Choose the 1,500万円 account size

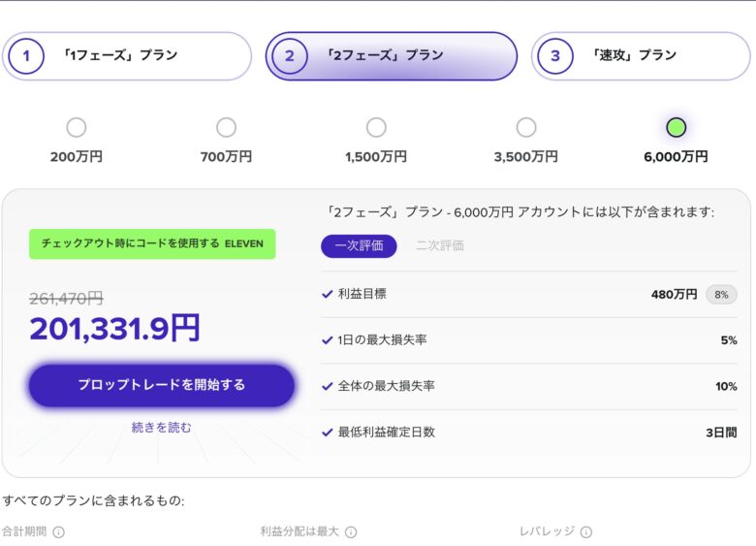[x=376, y=128]
